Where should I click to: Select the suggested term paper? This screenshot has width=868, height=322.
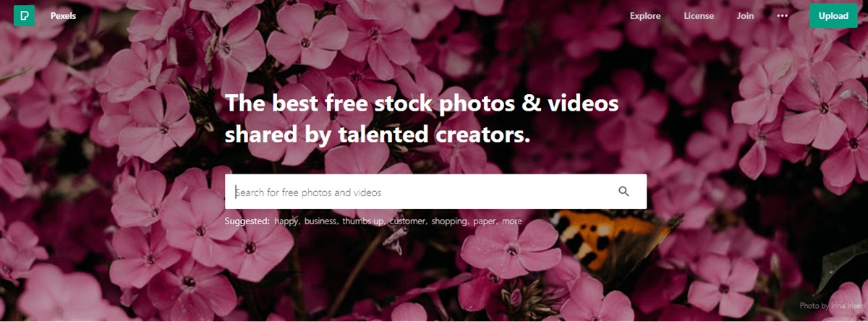[485, 221]
